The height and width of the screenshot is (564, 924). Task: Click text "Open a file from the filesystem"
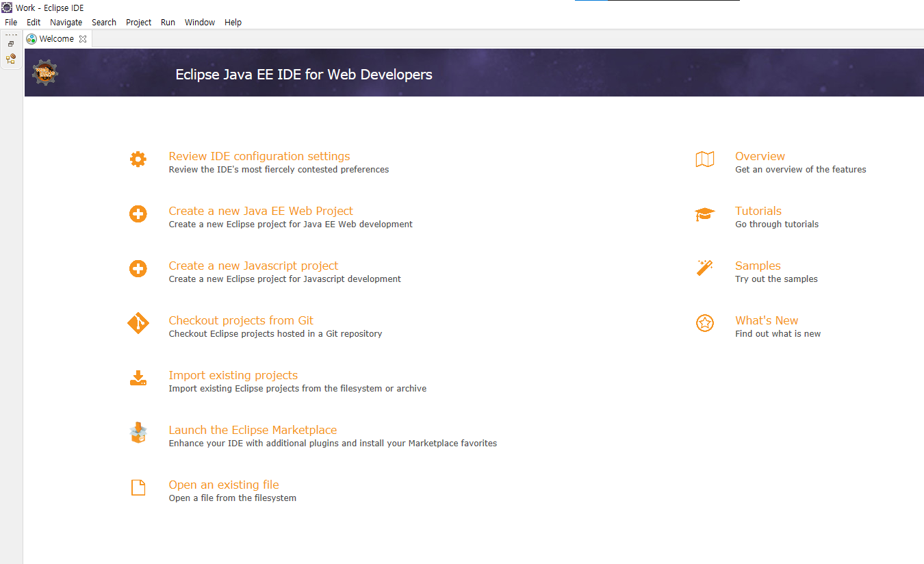[233, 498]
